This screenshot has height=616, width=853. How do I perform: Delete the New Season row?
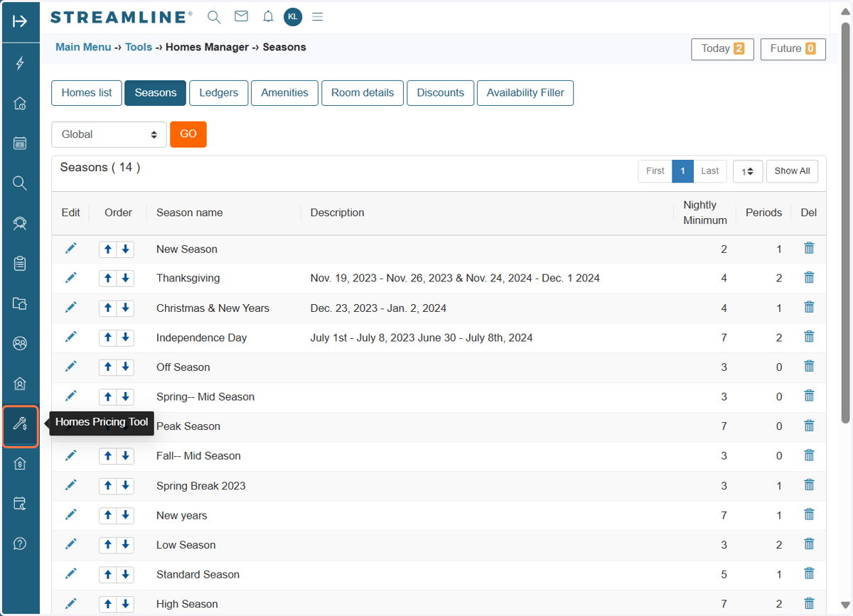(809, 248)
